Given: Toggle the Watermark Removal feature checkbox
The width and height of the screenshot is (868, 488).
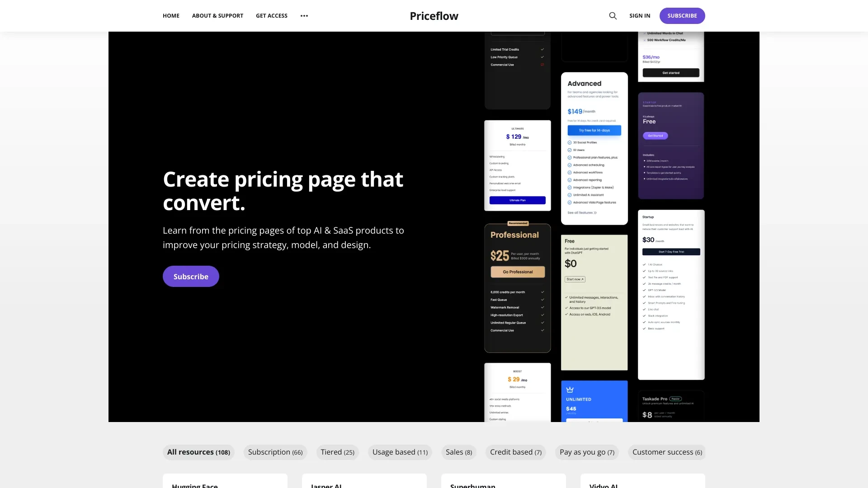Looking at the screenshot, I should tap(542, 307).
